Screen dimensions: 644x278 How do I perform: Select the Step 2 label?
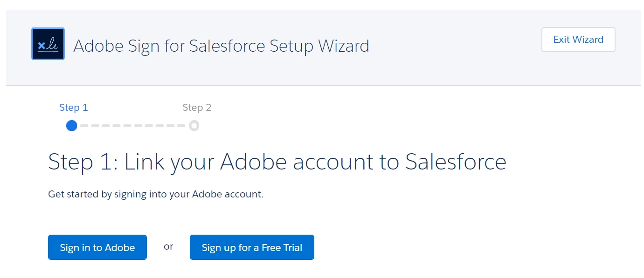pyautogui.click(x=197, y=108)
